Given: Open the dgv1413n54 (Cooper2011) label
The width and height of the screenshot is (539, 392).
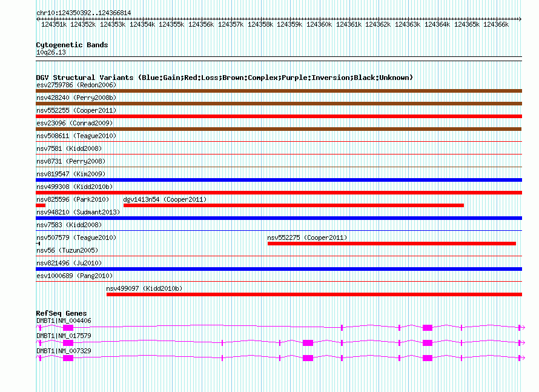Looking at the screenshot, I should click(x=165, y=199).
